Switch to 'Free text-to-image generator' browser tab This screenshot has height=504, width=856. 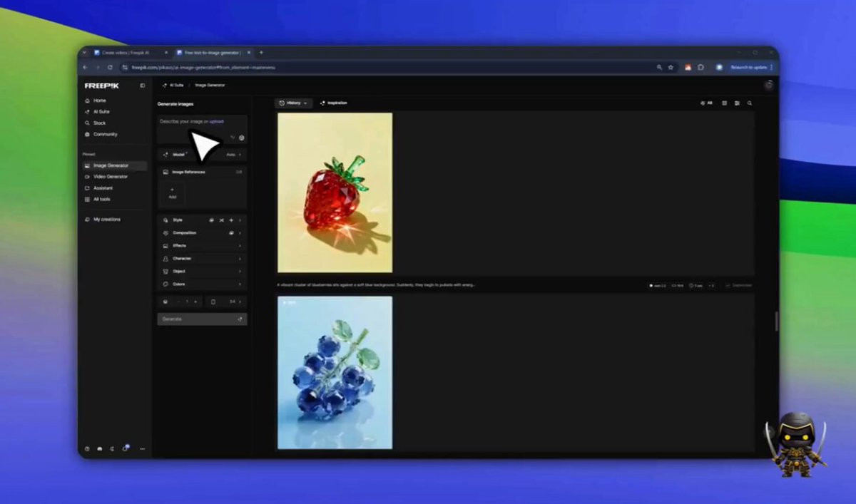(x=212, y=52)
